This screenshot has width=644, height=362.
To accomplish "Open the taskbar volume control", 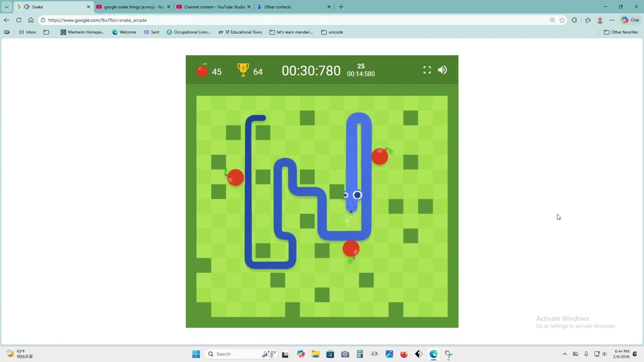I will tap(604, 354).
